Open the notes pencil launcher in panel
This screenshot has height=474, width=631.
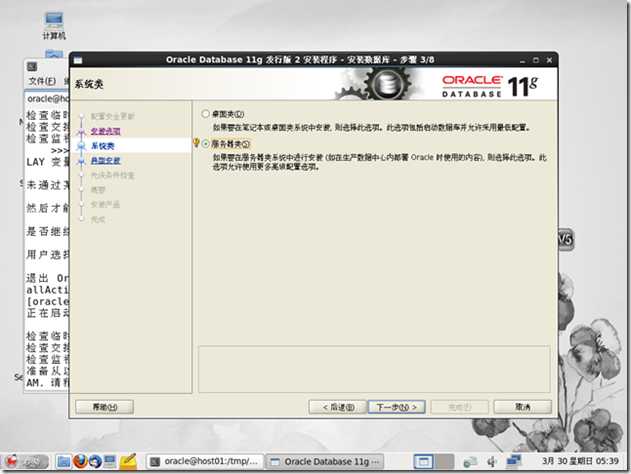pos(128,461)
